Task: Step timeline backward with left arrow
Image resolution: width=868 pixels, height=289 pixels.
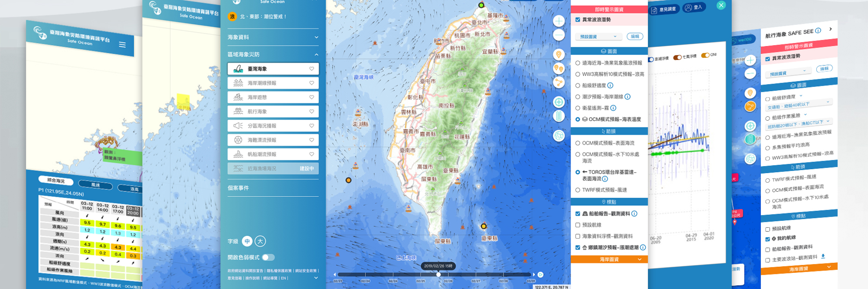Action: click(x=335, y=275)
